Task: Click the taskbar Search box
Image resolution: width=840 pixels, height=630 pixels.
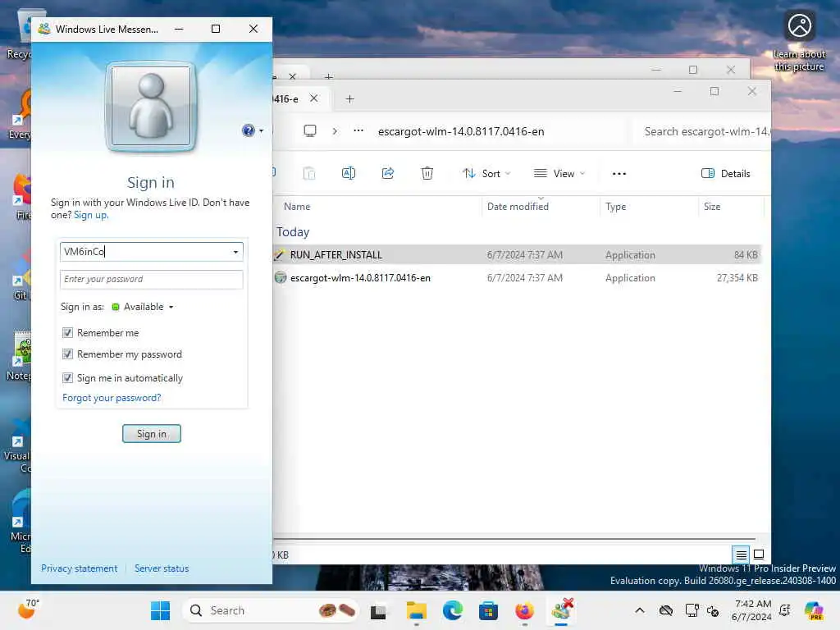Action: point(271,610)
